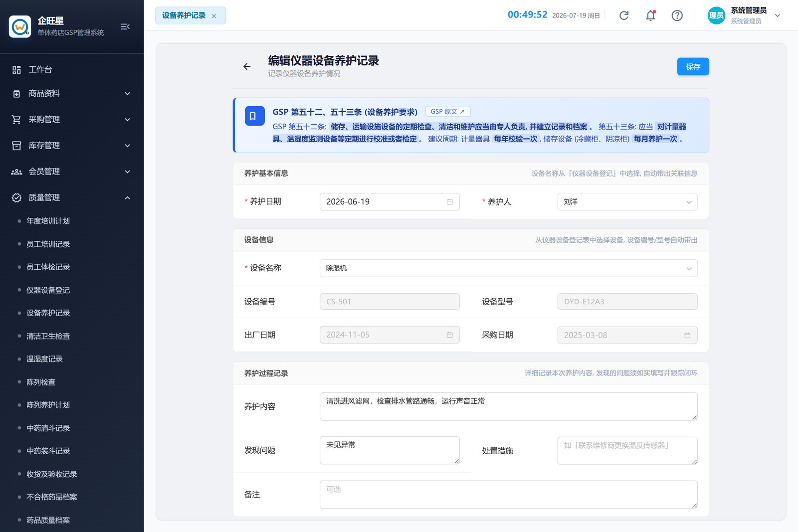Click the 库存管理 box icon
Image resolution: width=798 pixels, height=532 pixels.
coord(16,146)
